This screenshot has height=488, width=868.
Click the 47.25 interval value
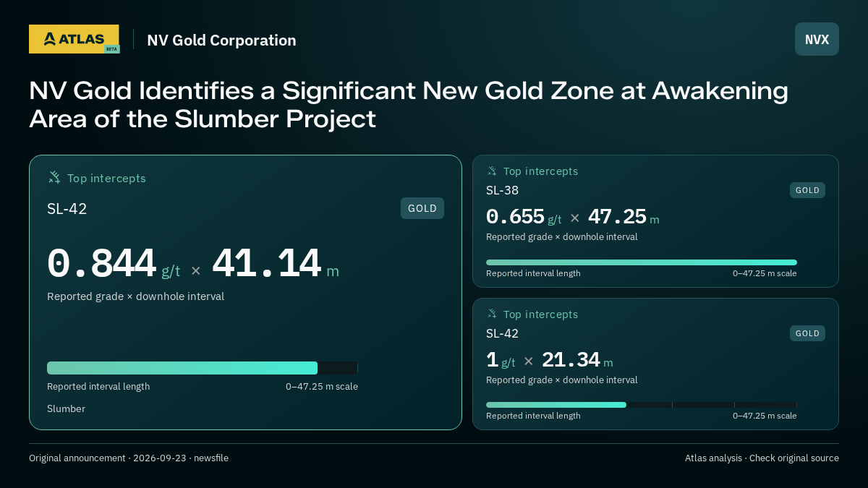tap(617, 217)
